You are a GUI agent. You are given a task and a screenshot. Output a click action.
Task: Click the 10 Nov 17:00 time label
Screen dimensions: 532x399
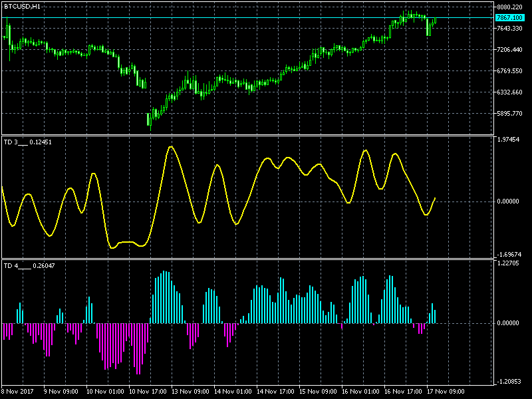[148, 392]
